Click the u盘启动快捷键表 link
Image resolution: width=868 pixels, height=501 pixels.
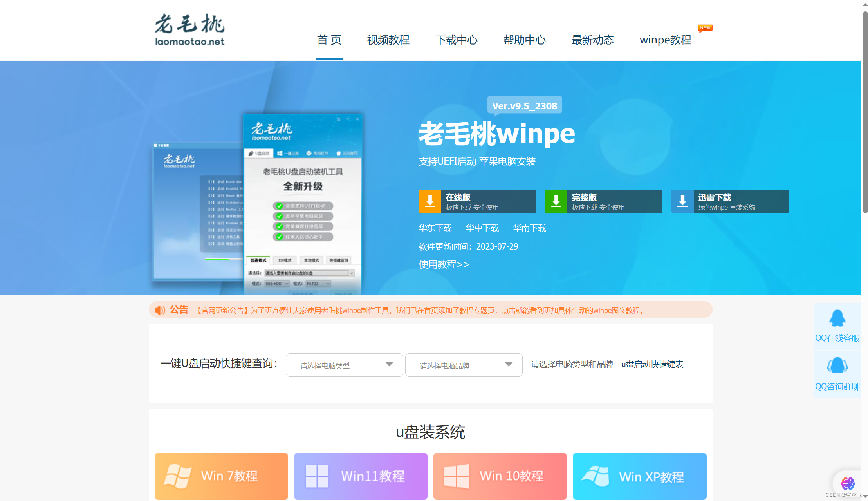tap(652, 364)
